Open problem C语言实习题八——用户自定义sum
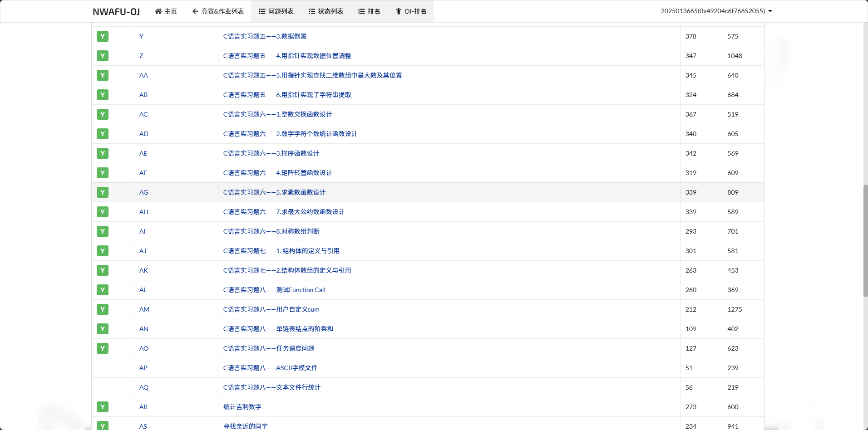868x430 pixels. (x=271, y=309)
